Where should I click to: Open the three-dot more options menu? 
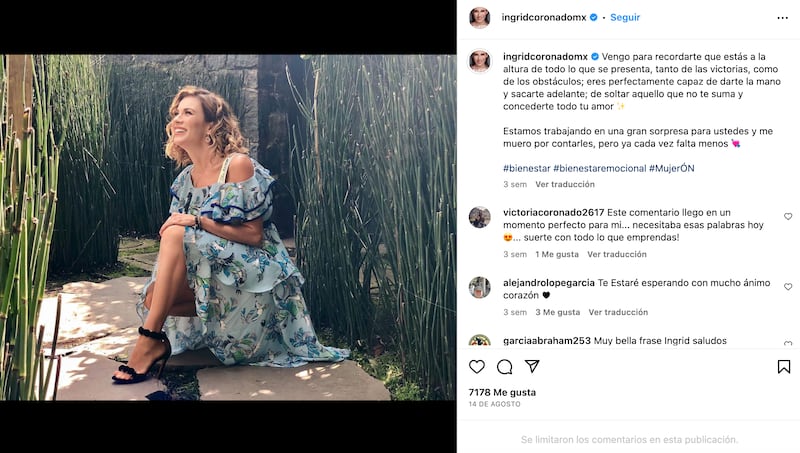click(782, 18)
